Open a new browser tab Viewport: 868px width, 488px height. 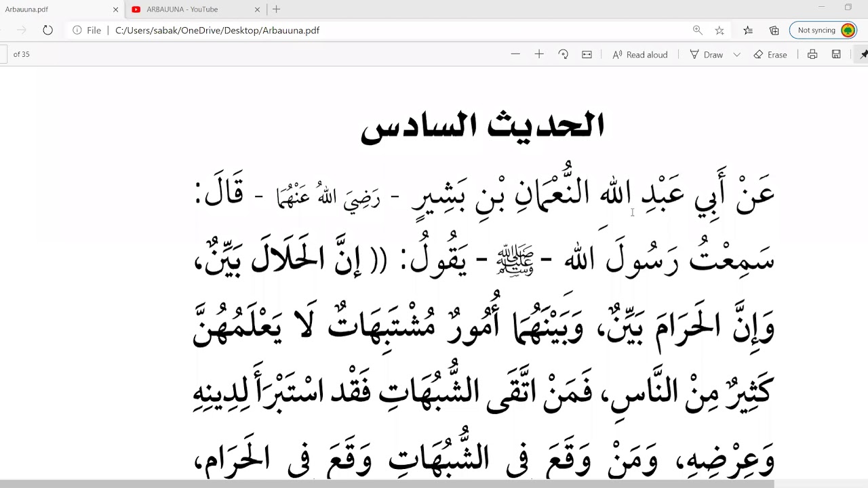pos(276,9)
